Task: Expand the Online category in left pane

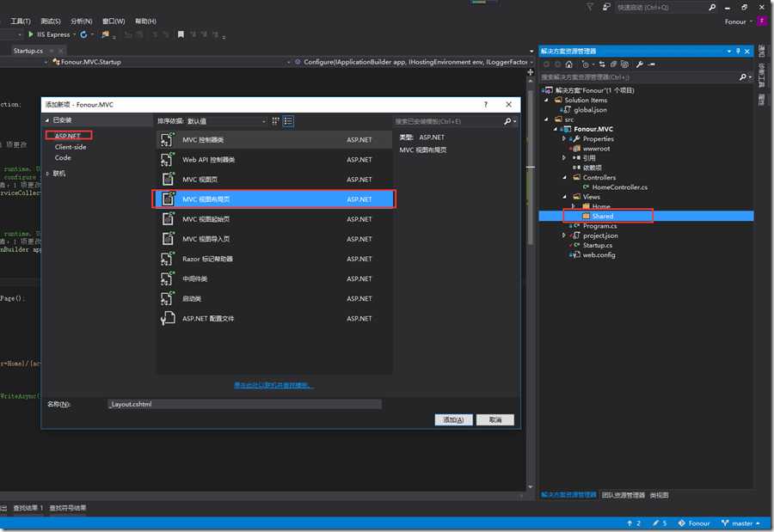Action: tap(49, 173)
